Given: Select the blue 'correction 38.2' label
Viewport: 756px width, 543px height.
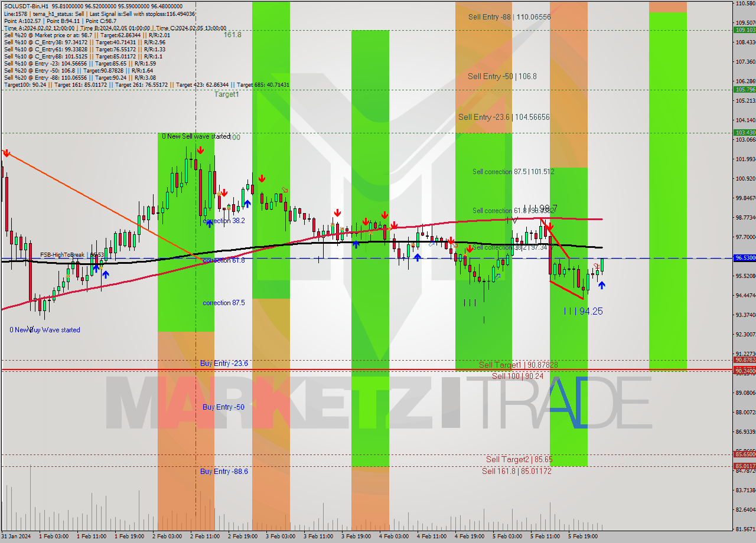Looking at the screenshot, I should [224, 221].
